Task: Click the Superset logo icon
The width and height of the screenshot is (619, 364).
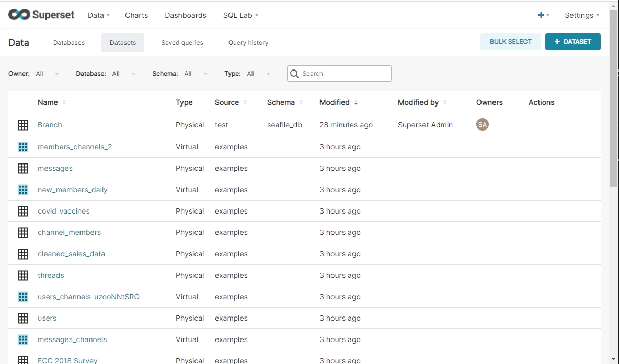Action: click(19, 15)
